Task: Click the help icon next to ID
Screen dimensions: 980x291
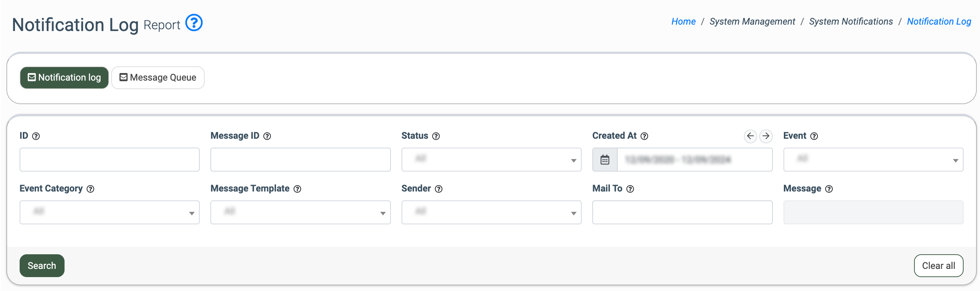Action: point(36,136)
